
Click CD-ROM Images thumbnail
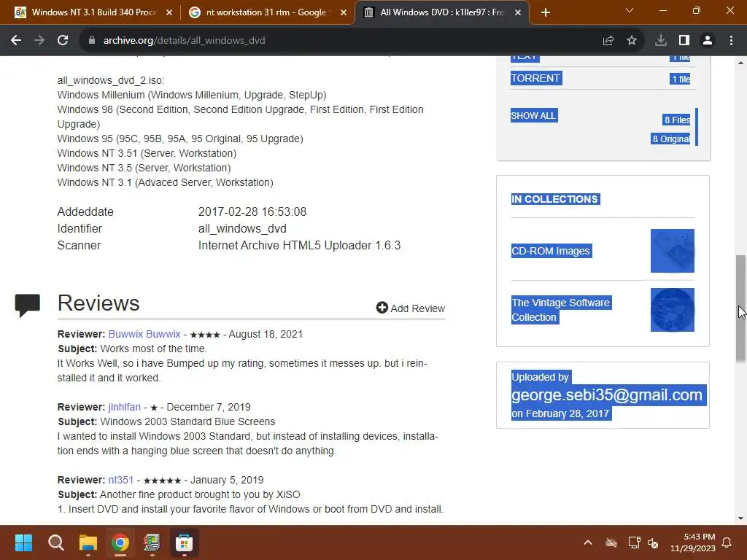[672, 251]
